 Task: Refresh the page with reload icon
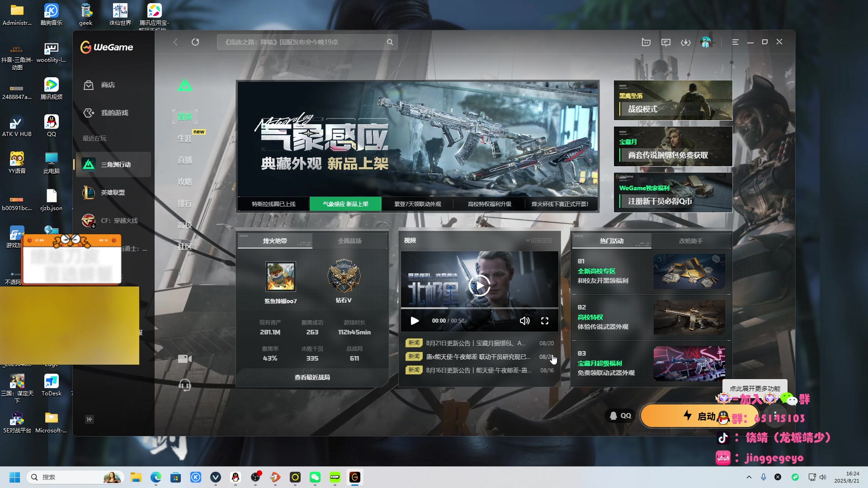pos(195,42)
